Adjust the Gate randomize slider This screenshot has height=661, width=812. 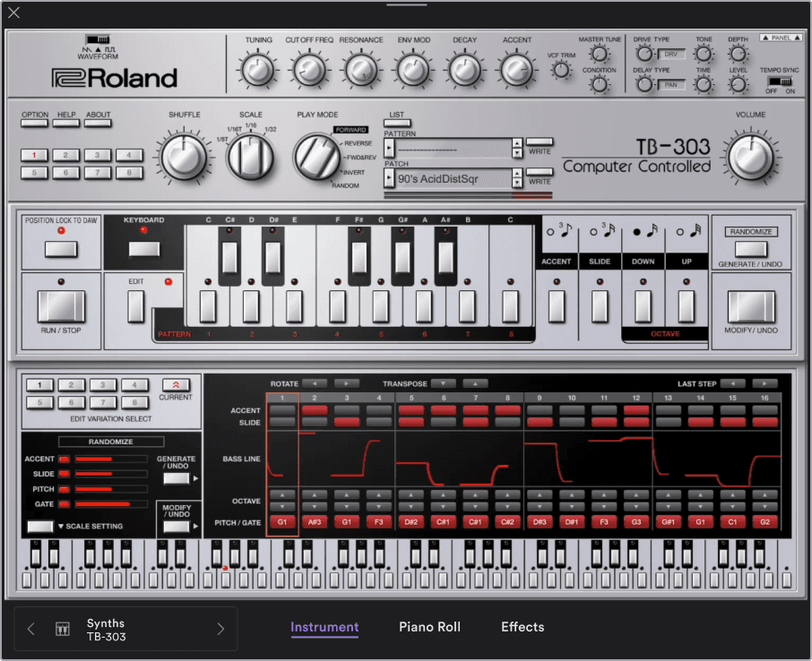click(x=111, y=504)
